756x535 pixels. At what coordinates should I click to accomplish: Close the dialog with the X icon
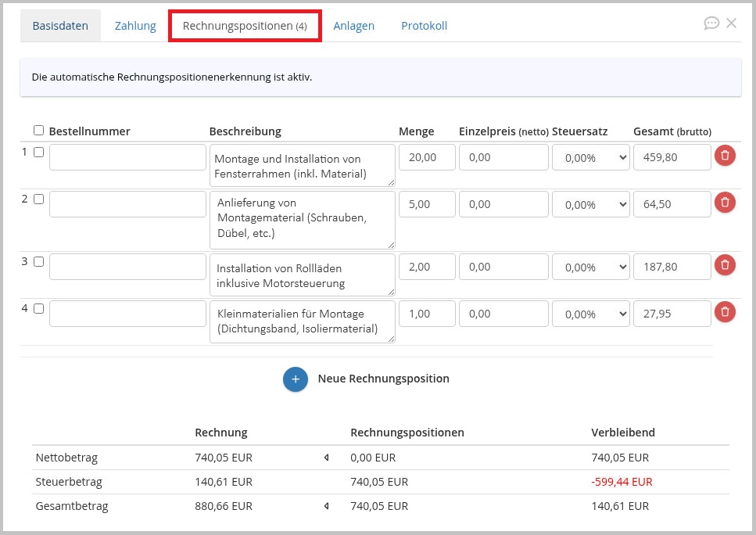732,23
